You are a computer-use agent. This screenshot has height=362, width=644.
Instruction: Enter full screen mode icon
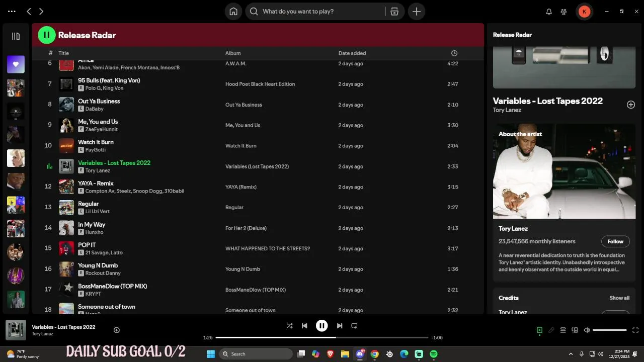click(635, 330)
